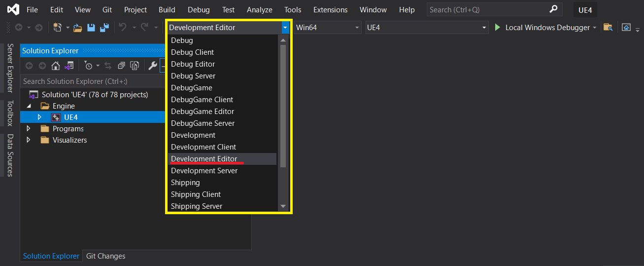
Task: Click the Navigate Forward toolbar arrow
Action: pos(39,28)
